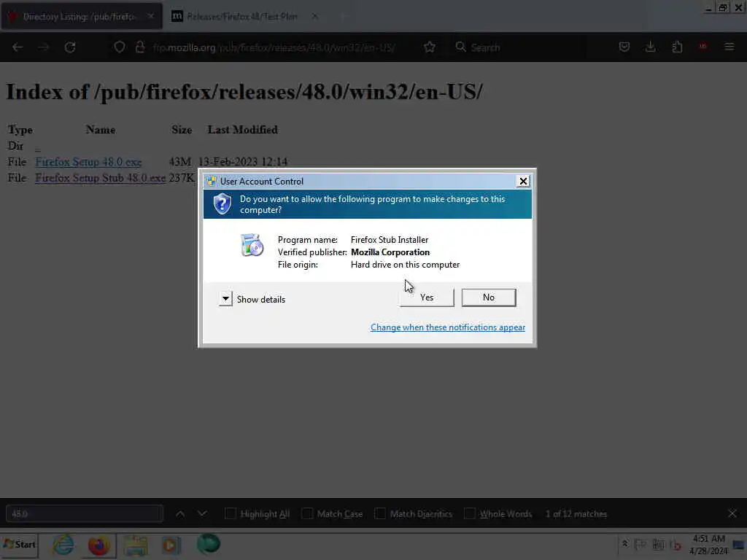Image resolution: width=747 pixels, height=560 pixels.
Task: Open Firefox hamburger application menu
Action: (729, 47)
